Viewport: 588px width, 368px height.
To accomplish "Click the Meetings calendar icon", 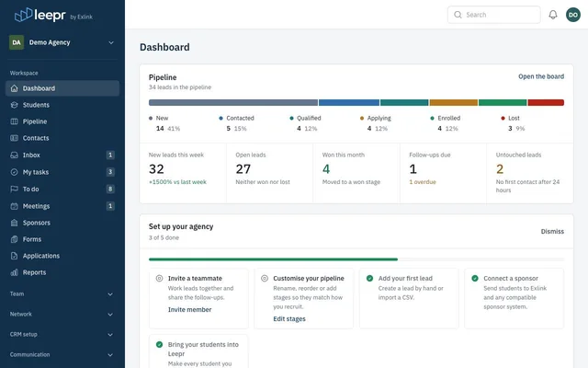I will click(15, 206).
